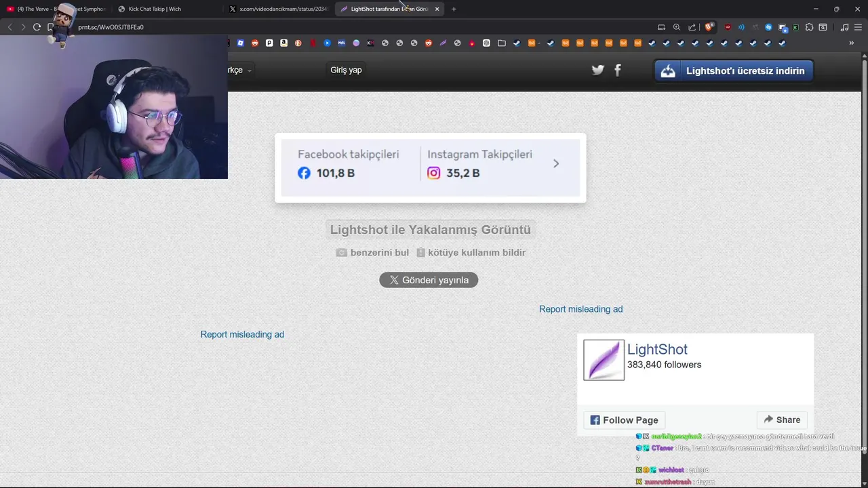Click the streamer webcam overlay
868x488 pixels.
pyautogui.click(x=114, y=107)
